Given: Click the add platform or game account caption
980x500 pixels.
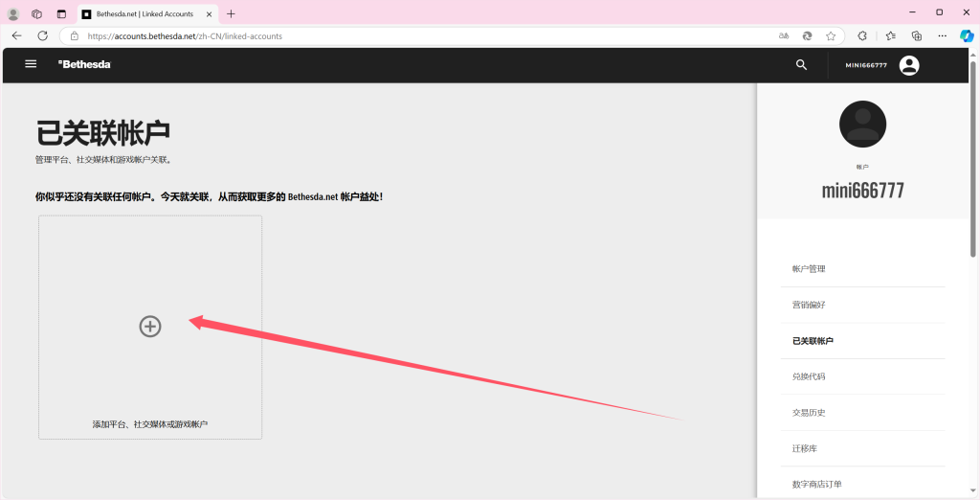Looking at the screenshot, I should click(x=150, y=424).
